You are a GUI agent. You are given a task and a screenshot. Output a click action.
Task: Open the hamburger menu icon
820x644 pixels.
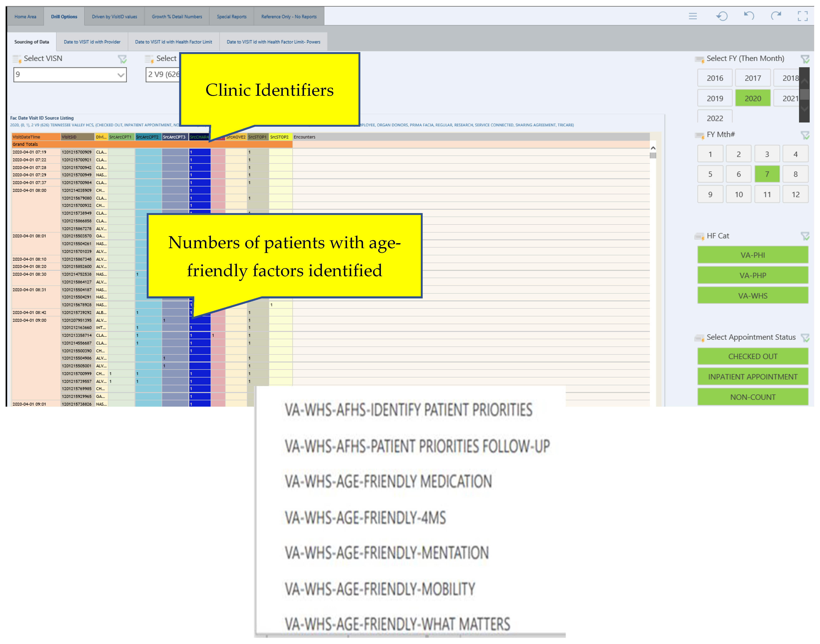point(693,16)
